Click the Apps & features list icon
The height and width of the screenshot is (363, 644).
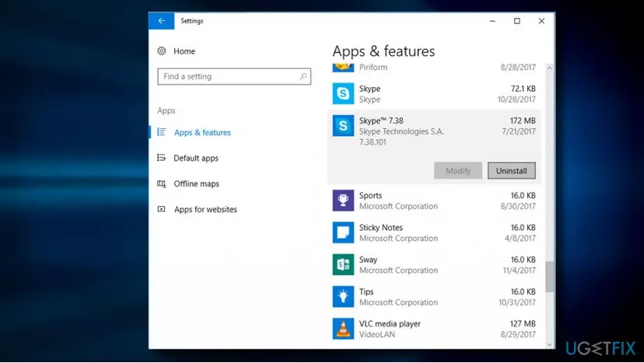click(162, 132)
